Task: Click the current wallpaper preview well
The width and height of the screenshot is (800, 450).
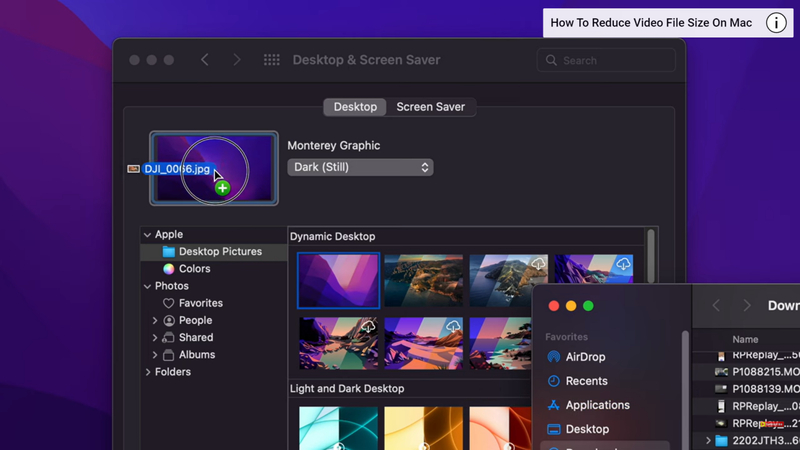Action: pyautogui.click(x=214, y=168)
